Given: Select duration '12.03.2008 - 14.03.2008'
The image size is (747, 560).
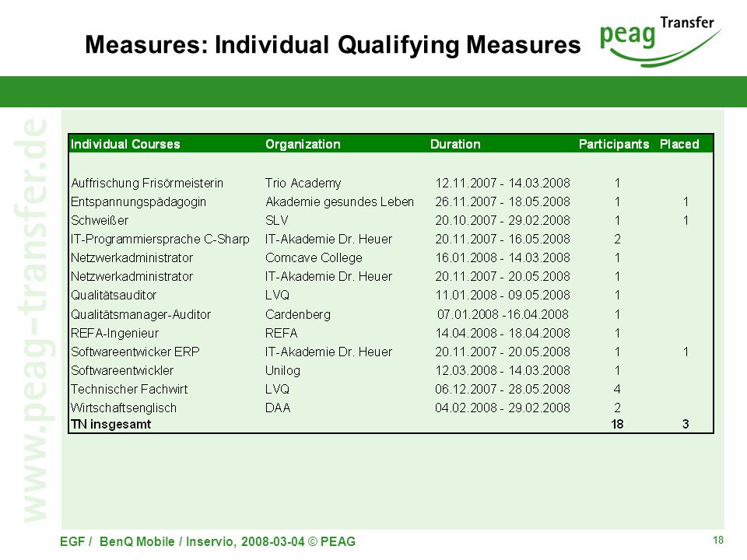Looking at the screenshot, I should point(502,370).
